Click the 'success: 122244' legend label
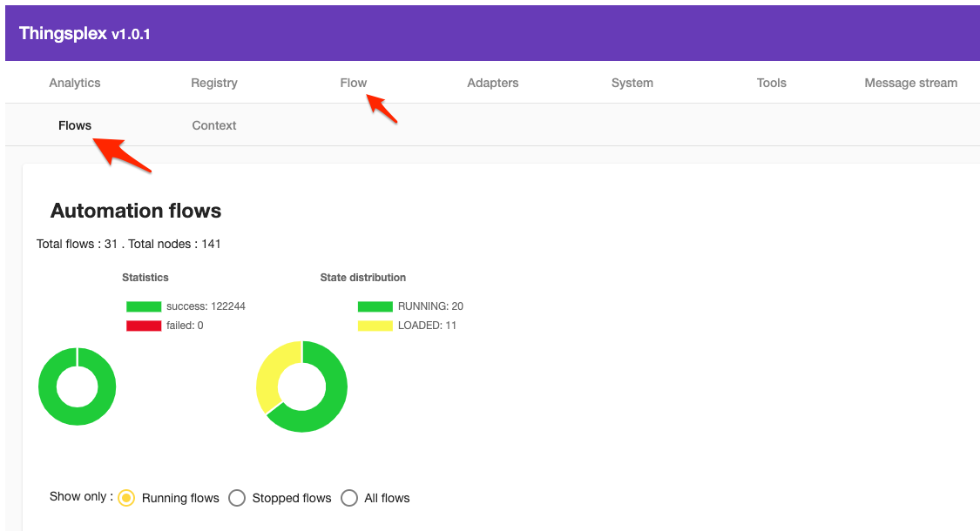 [206, 306]
